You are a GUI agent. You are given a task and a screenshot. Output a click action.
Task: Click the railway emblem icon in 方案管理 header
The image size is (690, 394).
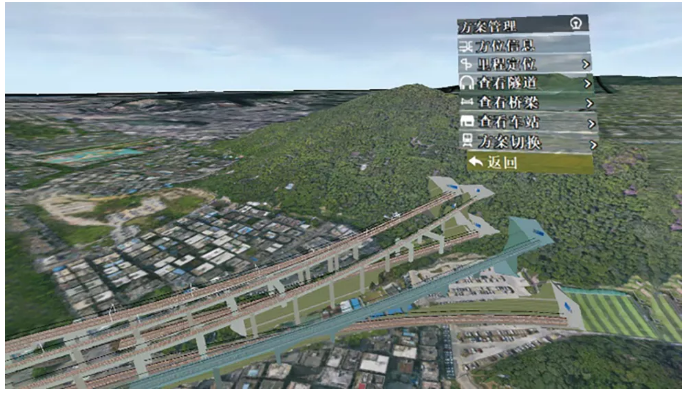tap(576, 24)
